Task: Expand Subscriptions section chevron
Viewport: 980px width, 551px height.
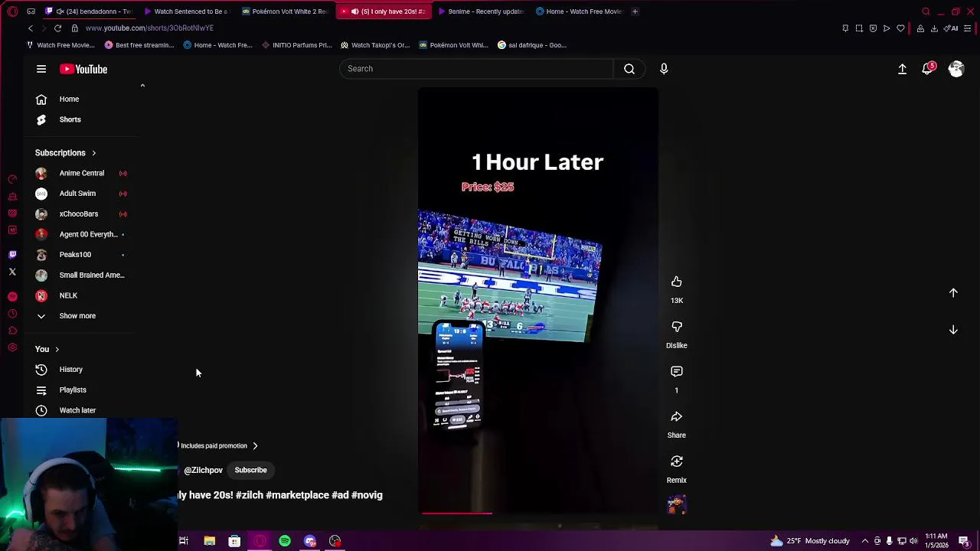Action: [94, 153]
